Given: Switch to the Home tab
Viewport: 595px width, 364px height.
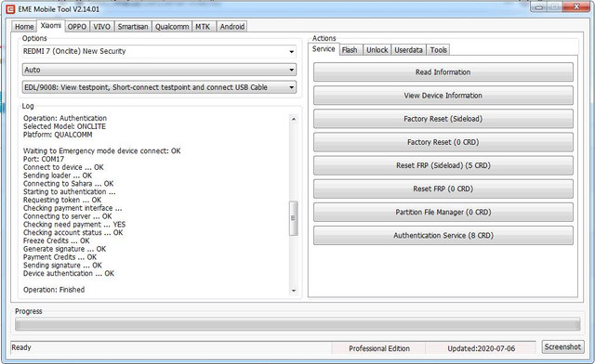Looking at the screenshot, I should pos(24,27).
